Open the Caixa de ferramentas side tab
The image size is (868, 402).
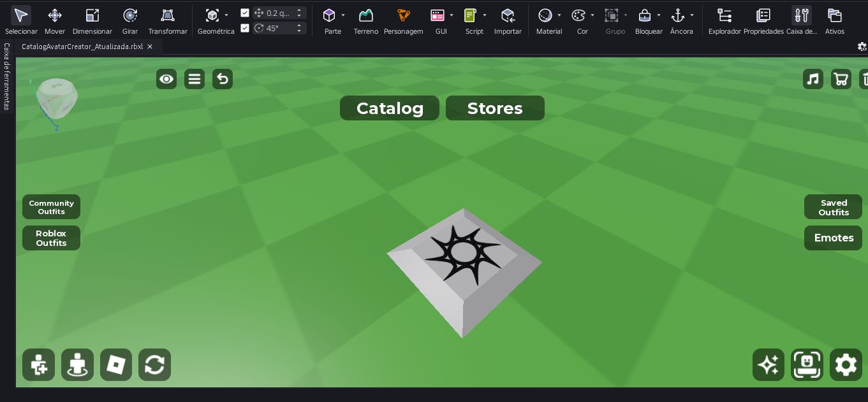[x=6, y=76]
